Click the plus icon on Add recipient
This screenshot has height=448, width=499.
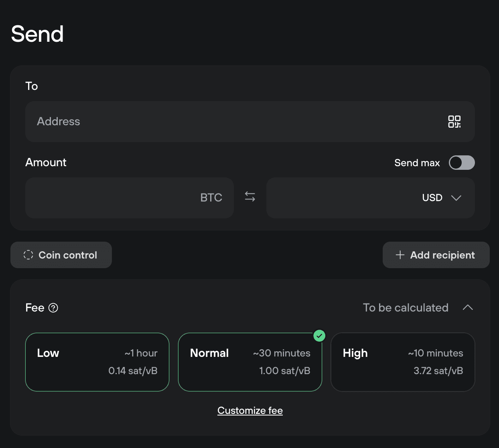[x=400, y=255]
